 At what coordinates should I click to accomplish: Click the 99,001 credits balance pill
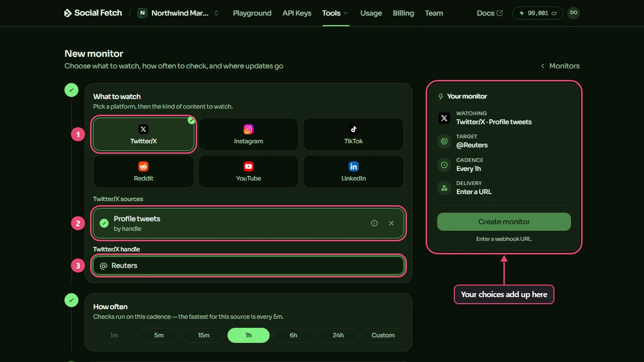[538, 13]
